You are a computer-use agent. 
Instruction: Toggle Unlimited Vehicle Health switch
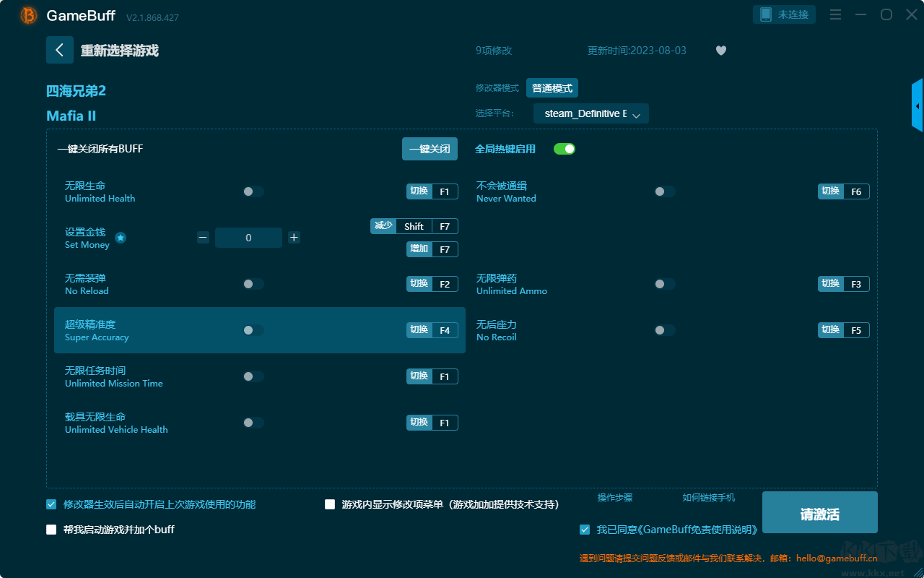pos(253,423)
